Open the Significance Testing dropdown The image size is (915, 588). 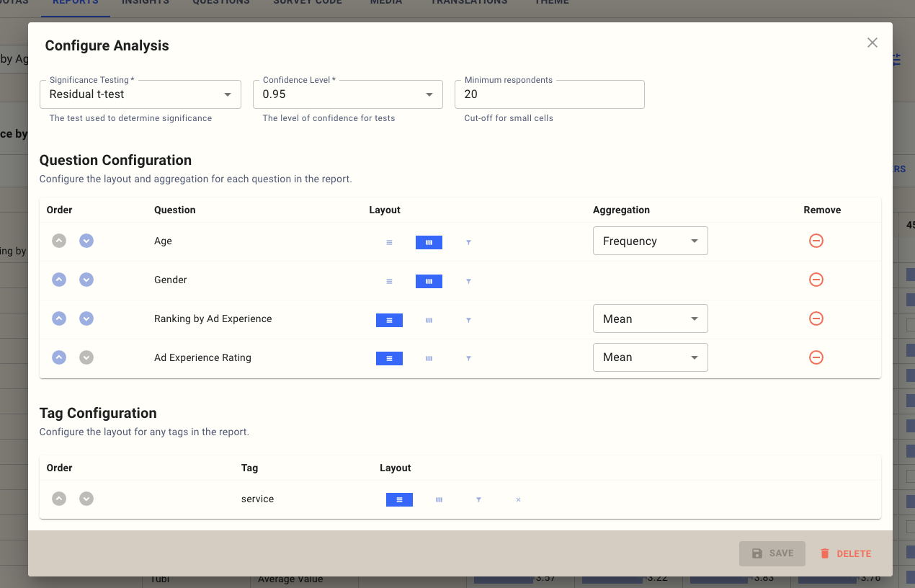pyautogui.click(x=140, y=94)
